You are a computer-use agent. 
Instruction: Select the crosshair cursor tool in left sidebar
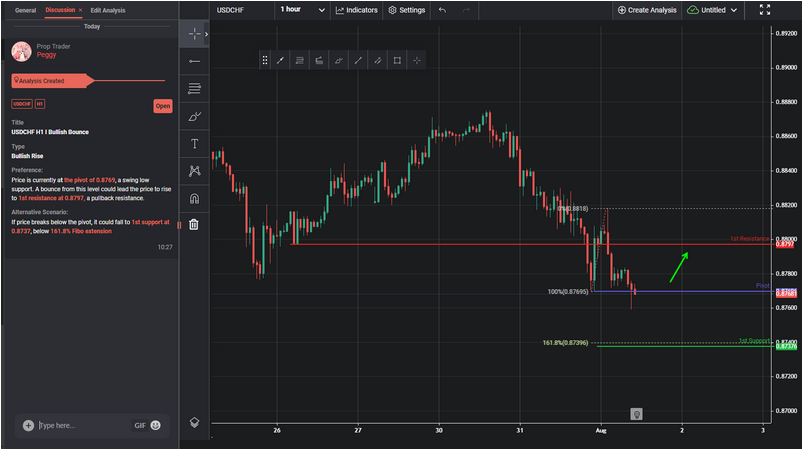pos(195,34)
